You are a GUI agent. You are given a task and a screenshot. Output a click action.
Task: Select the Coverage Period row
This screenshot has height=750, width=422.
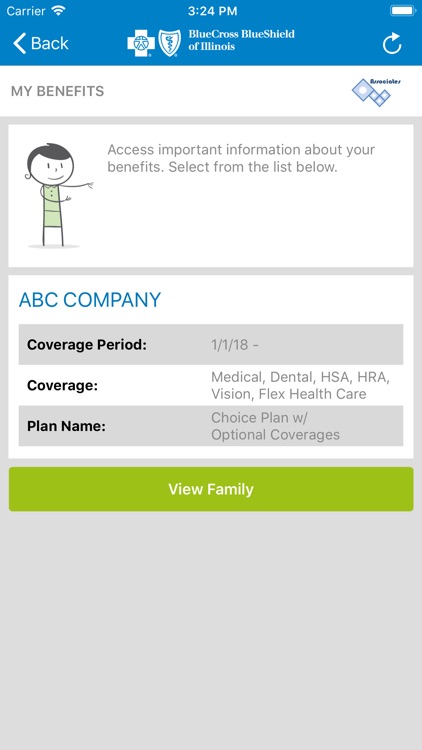(211, 344)
